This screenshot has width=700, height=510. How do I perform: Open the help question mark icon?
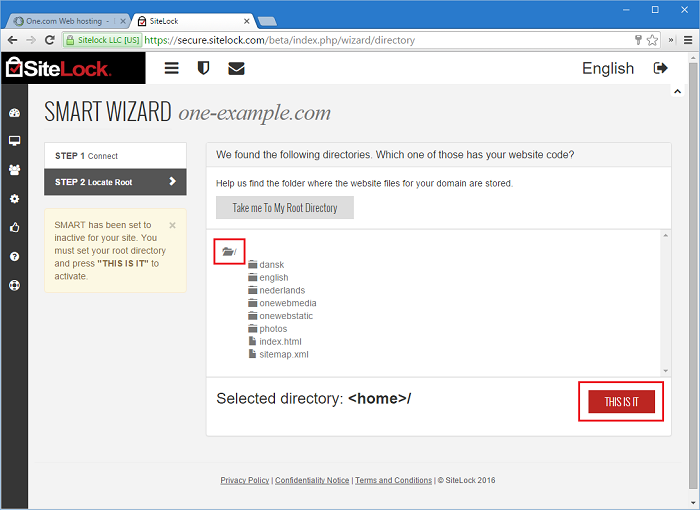14,256
